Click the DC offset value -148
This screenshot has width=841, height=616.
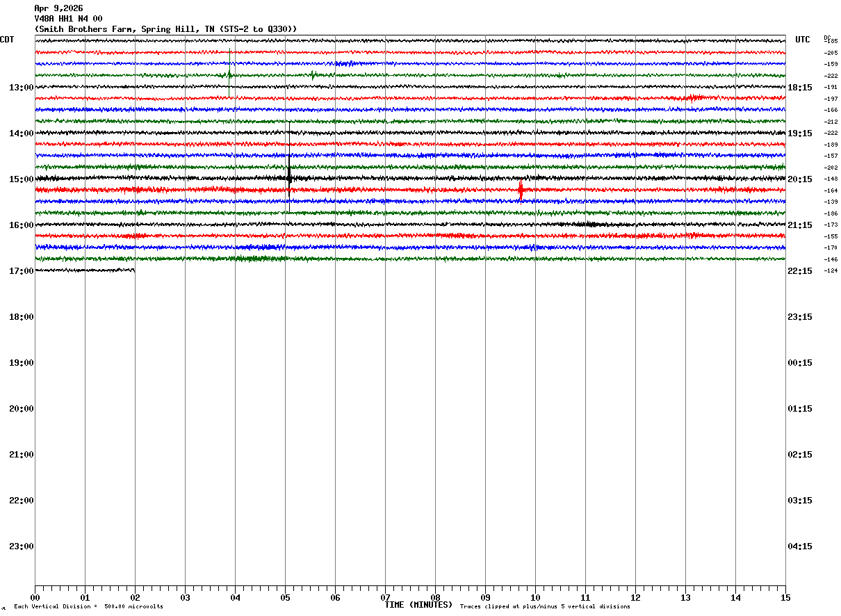[x=831, y=179]
